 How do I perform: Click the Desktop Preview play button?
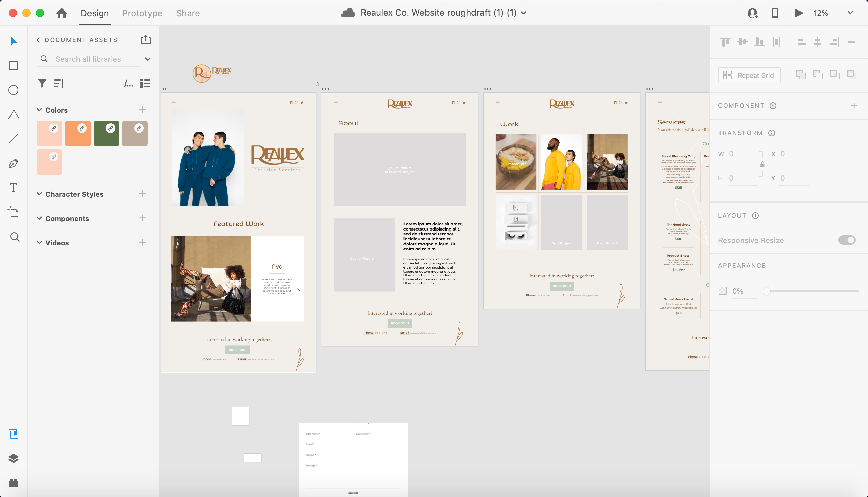[798, 13]
